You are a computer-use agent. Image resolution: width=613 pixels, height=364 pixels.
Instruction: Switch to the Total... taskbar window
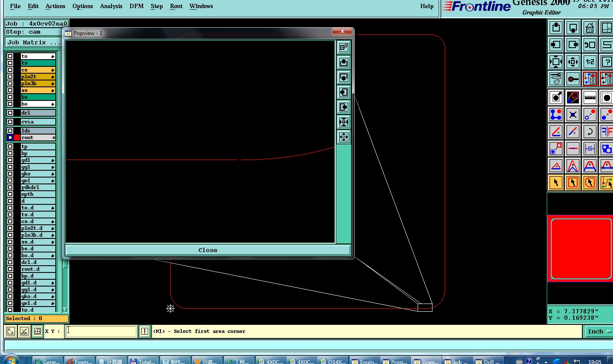[x=143, y=361]
